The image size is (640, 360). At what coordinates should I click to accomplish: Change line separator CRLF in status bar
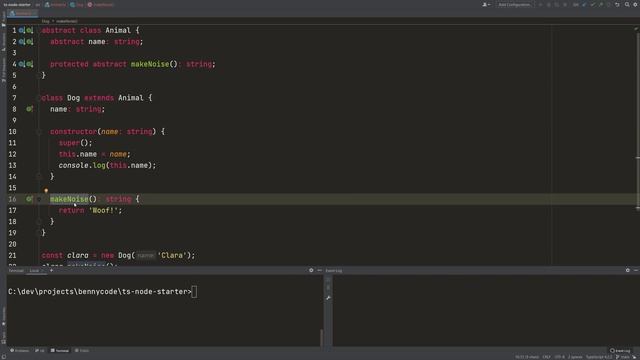(547, 357)
